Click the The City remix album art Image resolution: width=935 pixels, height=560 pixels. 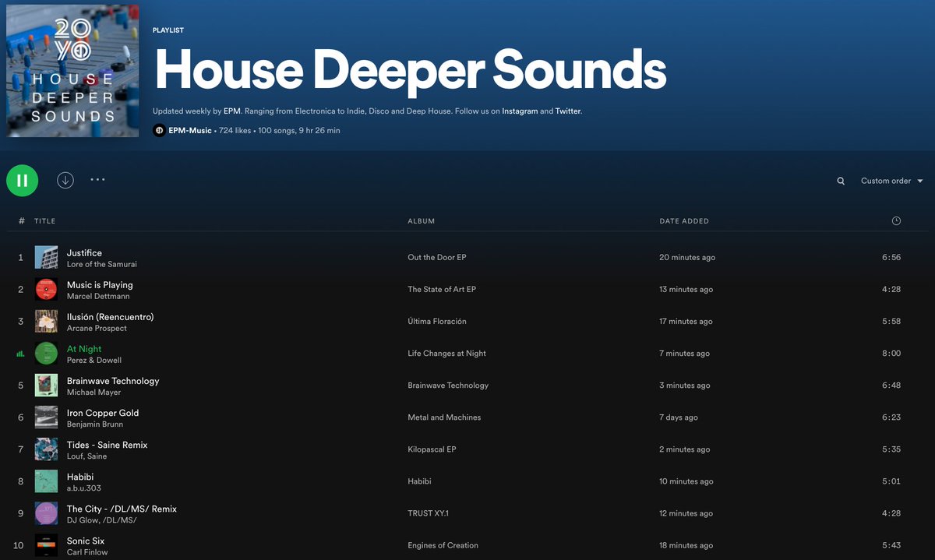46,513
